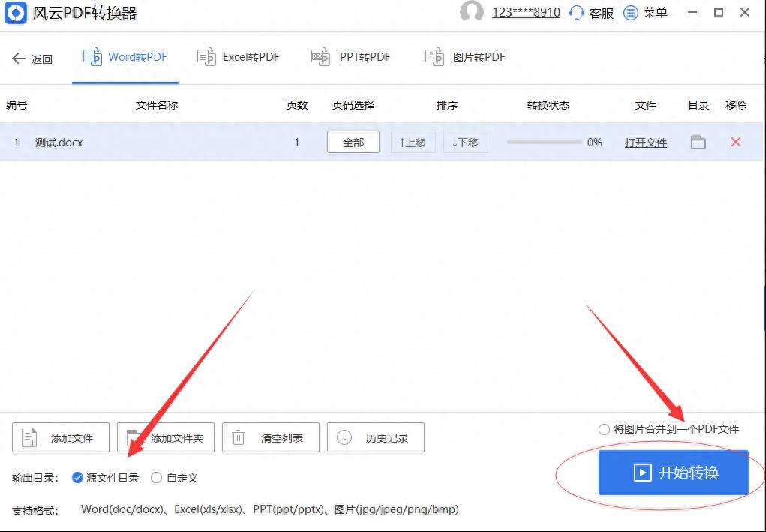The width and height of the screenshot is (766, 532).
Task: Click the 添加文件夹 button
Action: (166, 437)
